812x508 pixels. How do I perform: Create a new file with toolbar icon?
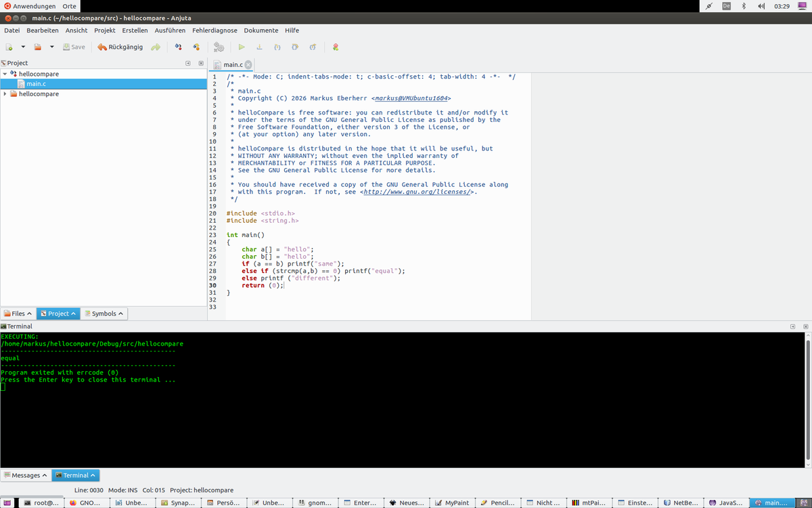(9, 47)
